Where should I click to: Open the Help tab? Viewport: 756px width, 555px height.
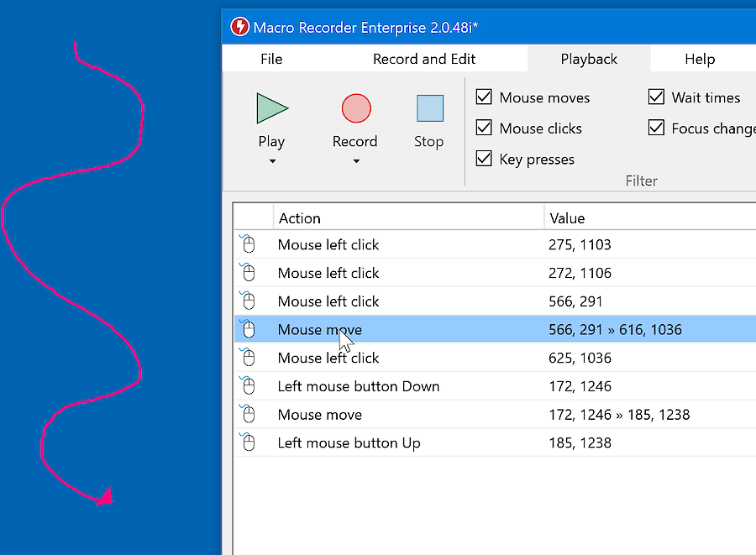[x=699, y=59]
